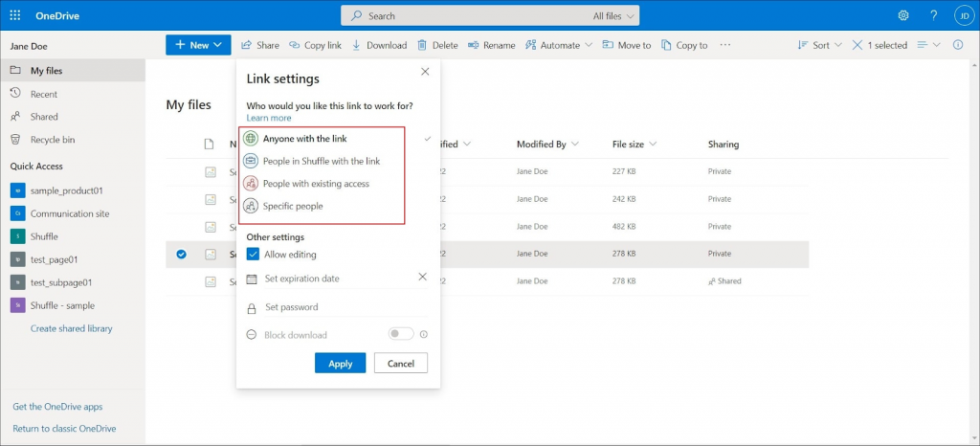Toggle the Block download switch

tap(400, 334)
